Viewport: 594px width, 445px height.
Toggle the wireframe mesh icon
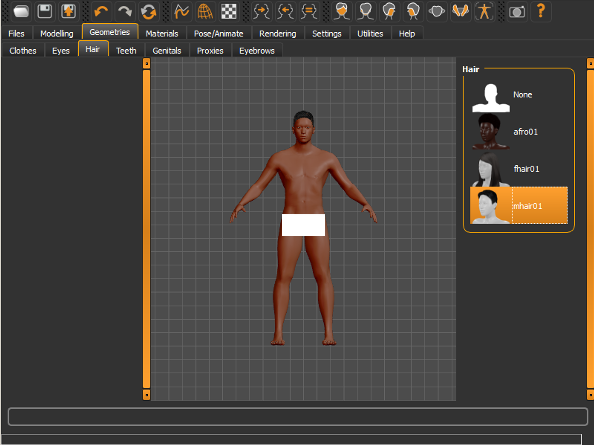tap(205, 11)
